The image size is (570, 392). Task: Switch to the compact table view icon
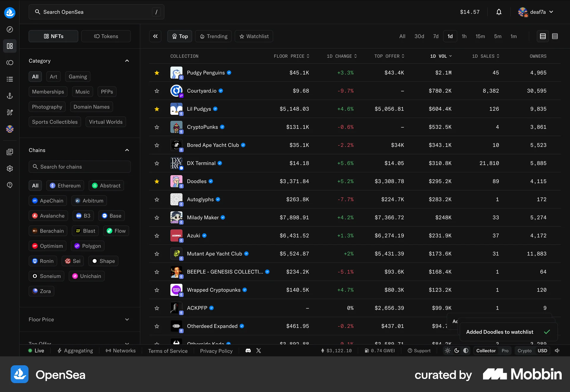coord(555,36)
